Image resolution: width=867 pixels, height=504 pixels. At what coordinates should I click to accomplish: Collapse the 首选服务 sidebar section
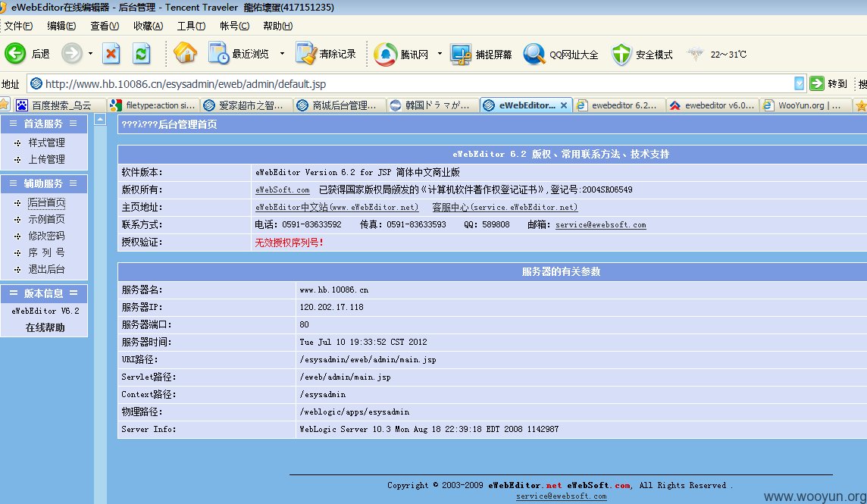(x=44, y=124)
